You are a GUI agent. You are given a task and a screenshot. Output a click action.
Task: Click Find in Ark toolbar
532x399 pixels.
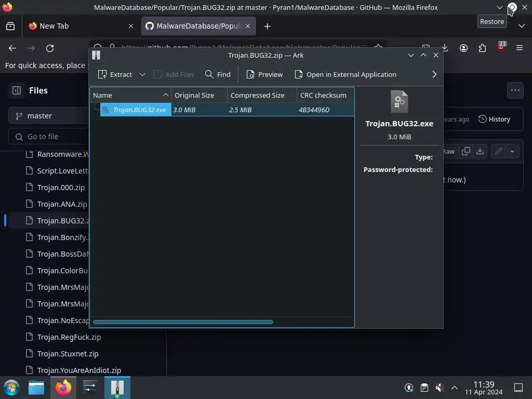tap(218, 74)
